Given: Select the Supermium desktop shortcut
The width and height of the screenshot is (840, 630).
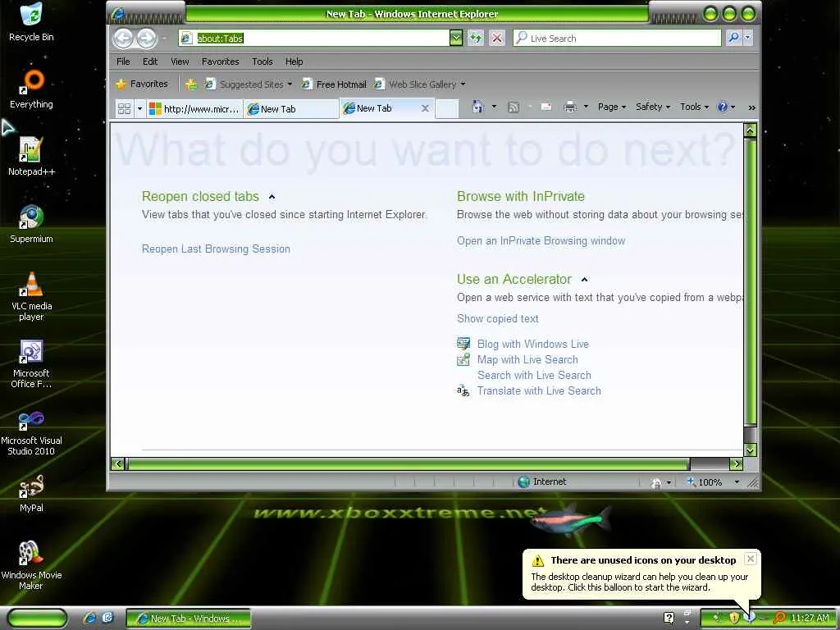Looking at the screenshot, I should click(x=31, y=224).
